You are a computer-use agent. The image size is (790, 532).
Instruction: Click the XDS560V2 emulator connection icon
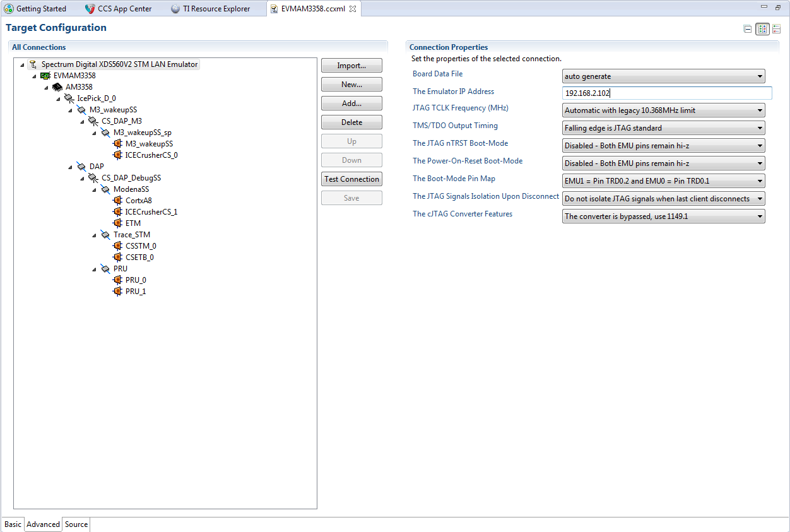click(33, 64)
